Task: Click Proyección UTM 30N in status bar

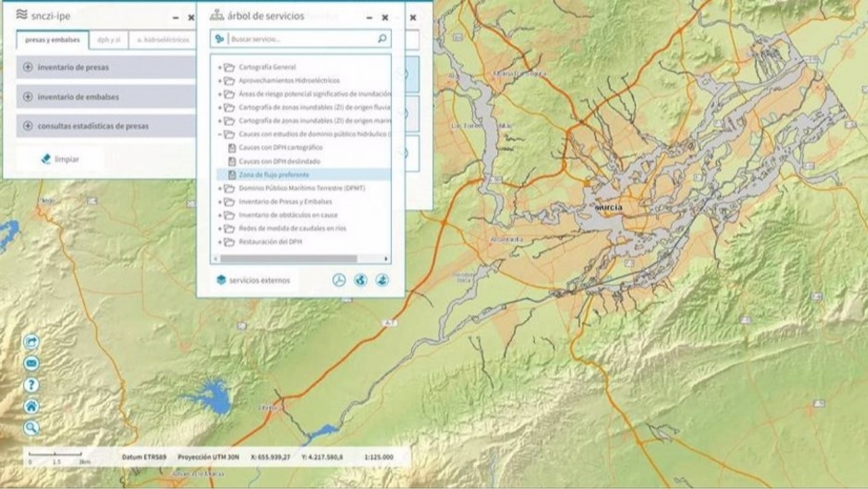Action: click(x=208, y=457)
